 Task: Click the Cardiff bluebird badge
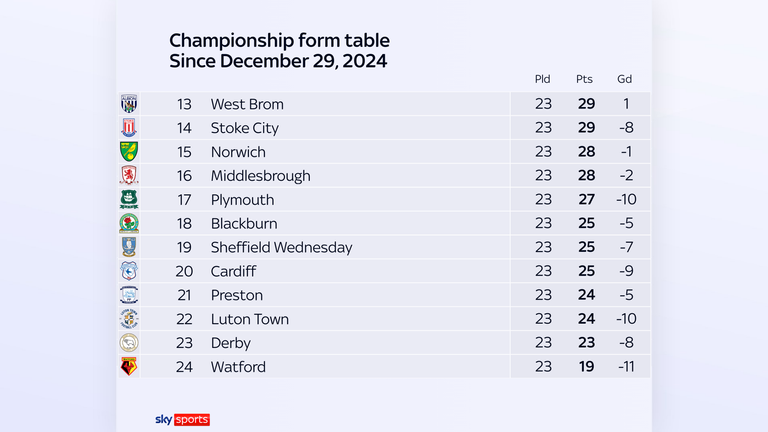click(x=129, y=271)
